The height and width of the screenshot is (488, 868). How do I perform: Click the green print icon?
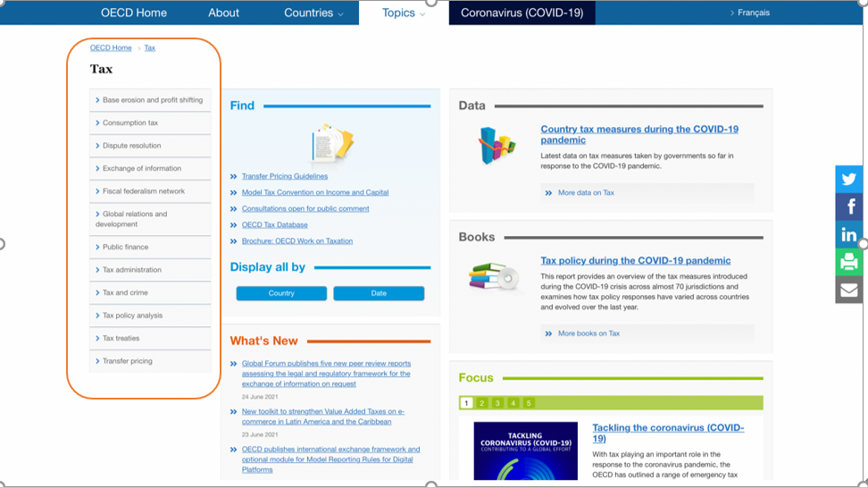point(848,262)
